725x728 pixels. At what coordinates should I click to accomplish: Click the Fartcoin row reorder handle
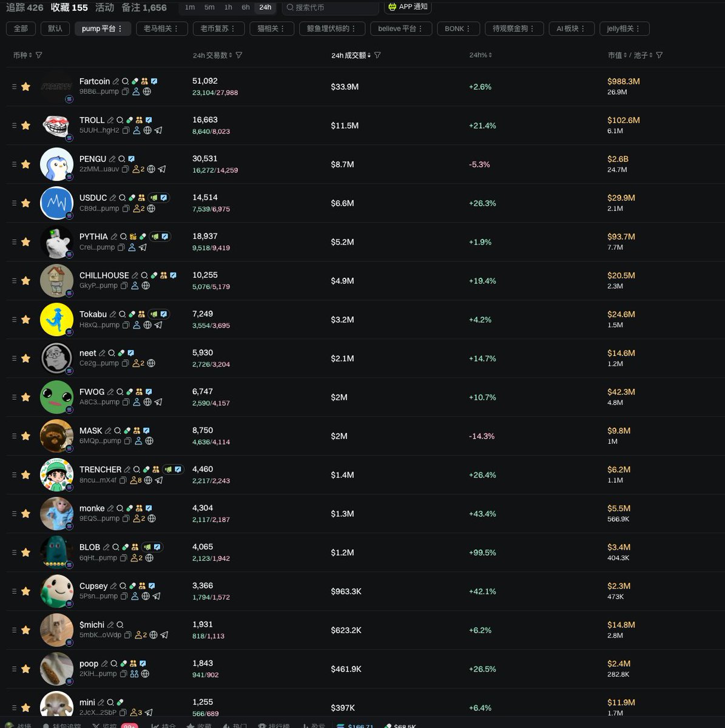pos(14,87)
